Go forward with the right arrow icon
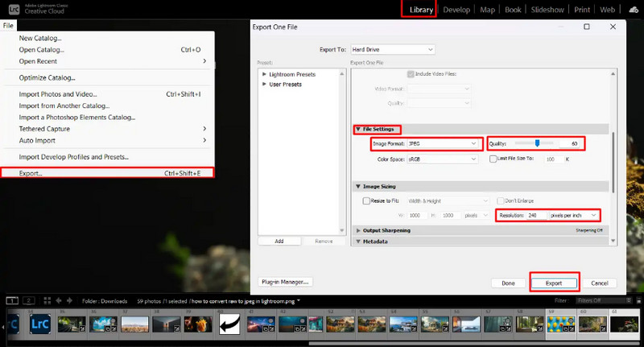644x347 pixels. (69, 300)
